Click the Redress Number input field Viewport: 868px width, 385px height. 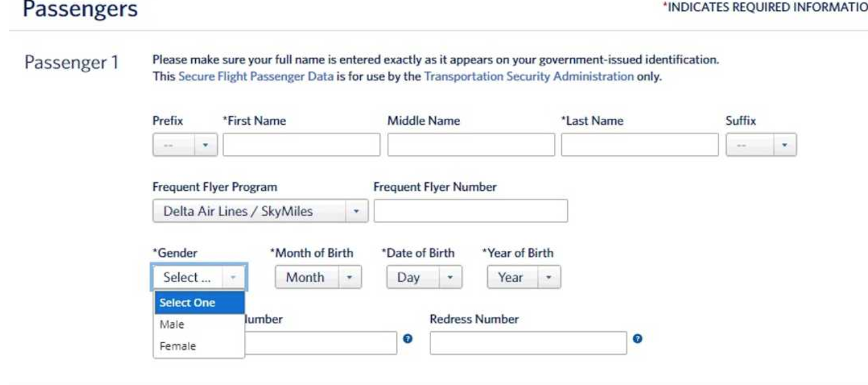pyautogui.click(x=528, y=343)
